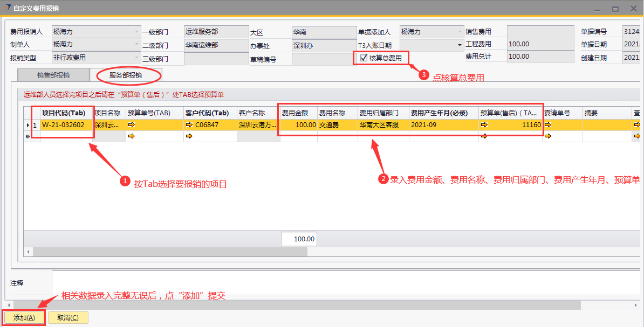Select the 服务部报销 tab
Screen dimensions: 644x327
pos(125,75)
